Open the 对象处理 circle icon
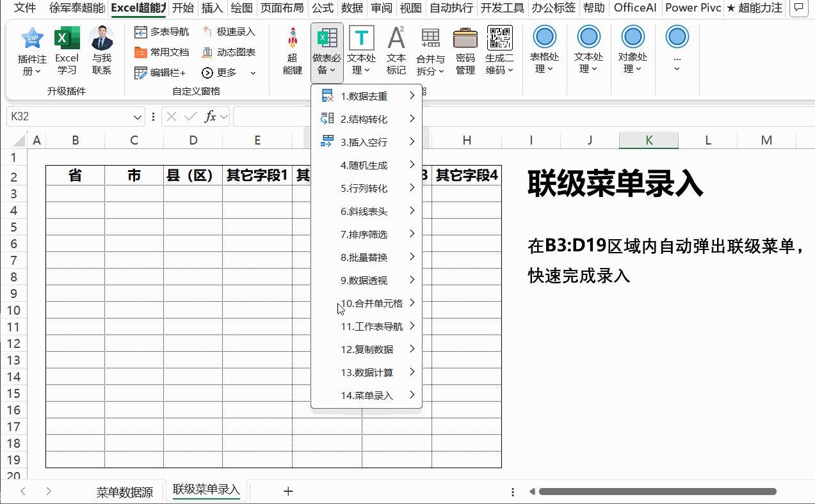This screenshot has width=815, height=504. (x=633, y=37)
